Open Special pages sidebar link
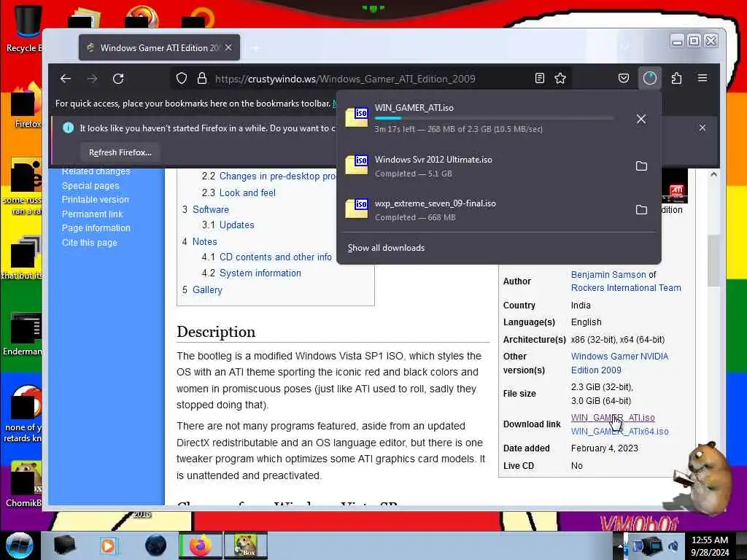This screenshot has width=747, height=560. (x=90, y=186)
